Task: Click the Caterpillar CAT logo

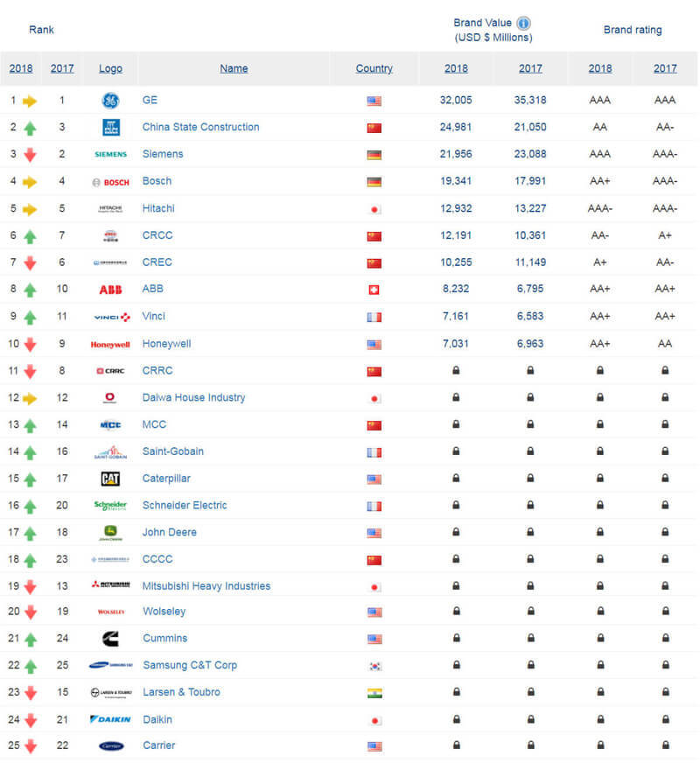Action: click(110, 479)
